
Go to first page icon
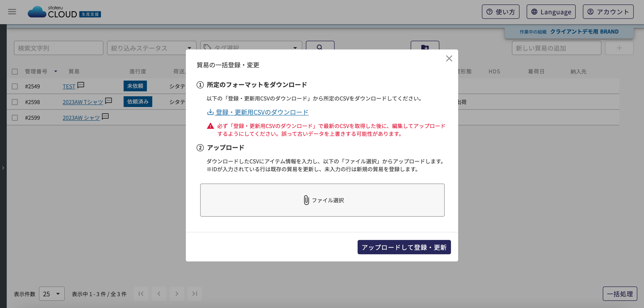click(141, 294)
